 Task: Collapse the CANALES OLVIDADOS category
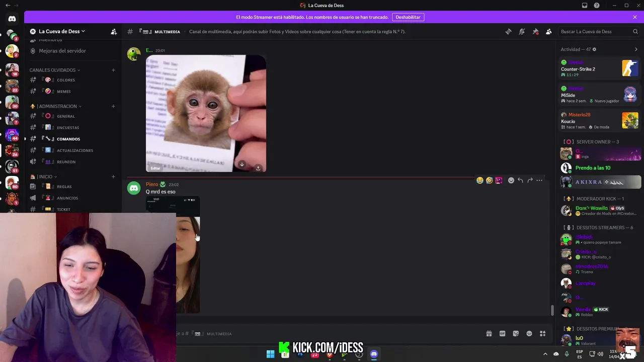click(x=55, y=70)
